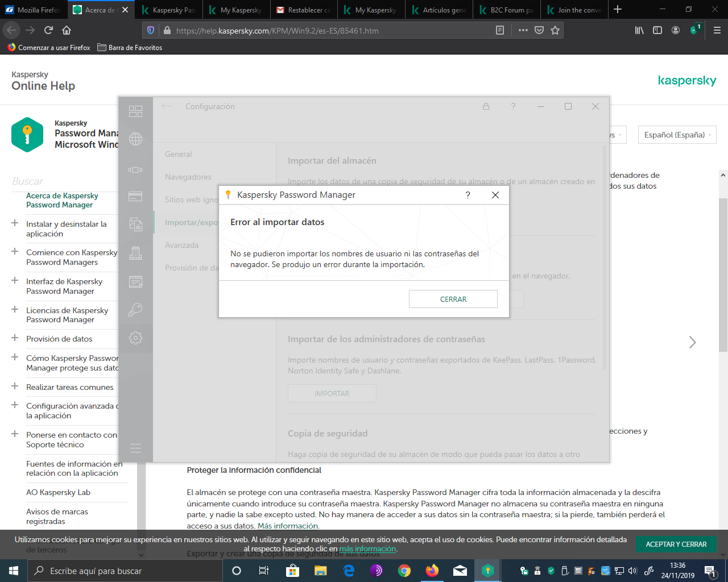Open más información cookies link

367,549
